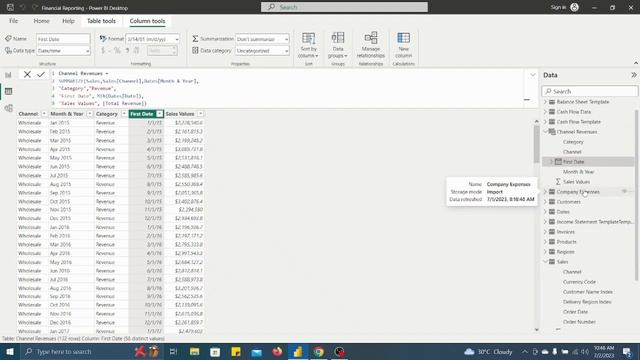The height and width of the screenshot is (360, 640).
Task: Click the decimal places stepper arrows
Action: point(174,51)
